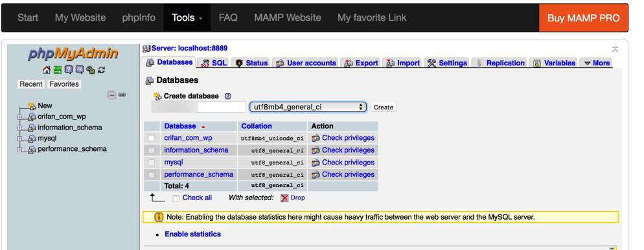Expand the crifan_com_wp tree node

(19, 117)
